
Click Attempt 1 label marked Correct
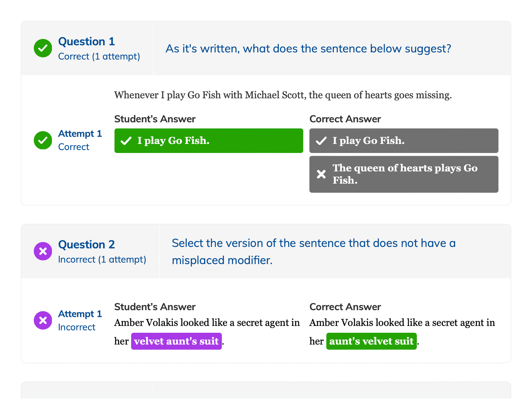point(80,134)
